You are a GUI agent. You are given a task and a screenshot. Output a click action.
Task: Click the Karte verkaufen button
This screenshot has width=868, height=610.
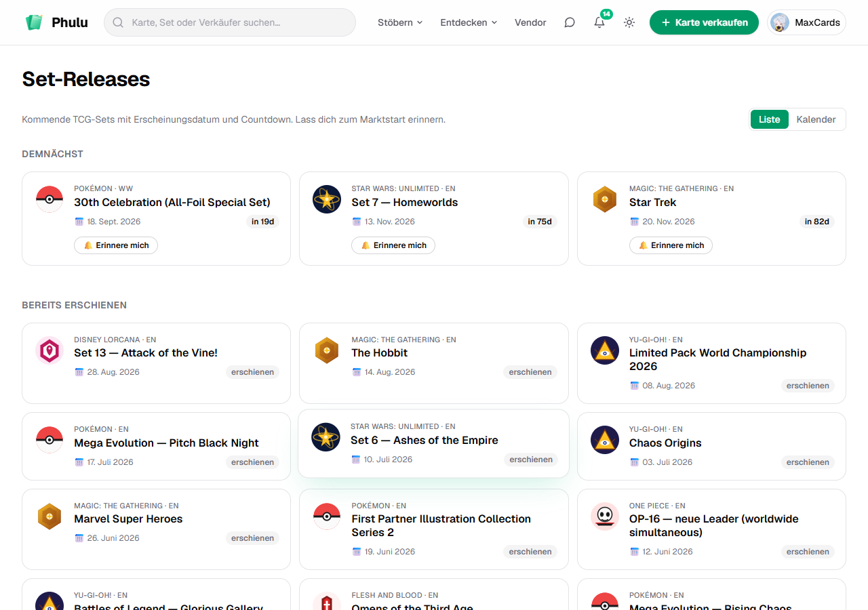click(704, 22)
